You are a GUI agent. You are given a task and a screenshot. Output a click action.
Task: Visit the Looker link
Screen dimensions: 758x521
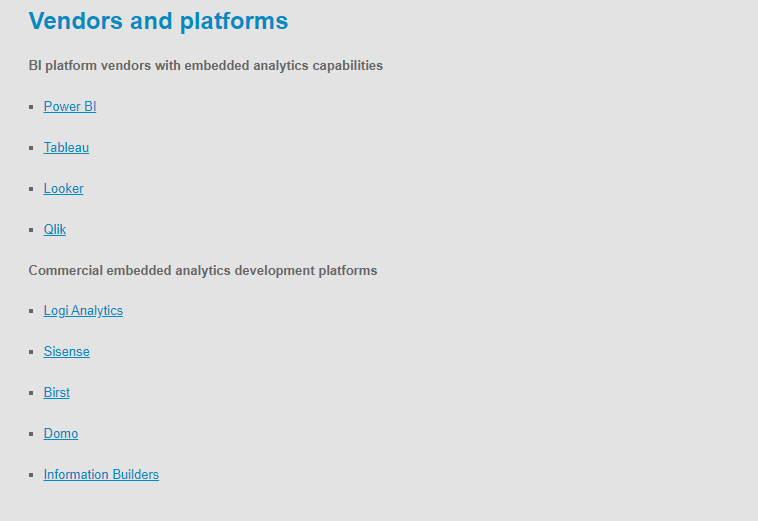coord(63,188)
